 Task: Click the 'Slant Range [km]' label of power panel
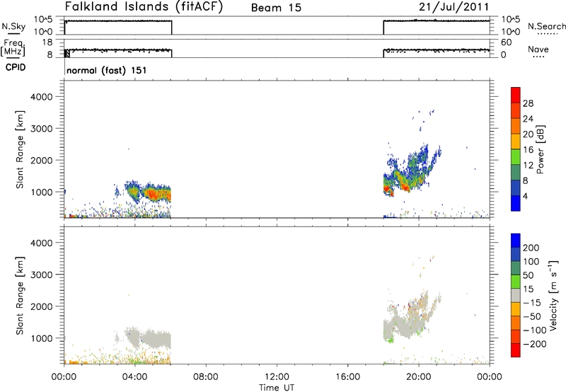[x=20, y=149]
